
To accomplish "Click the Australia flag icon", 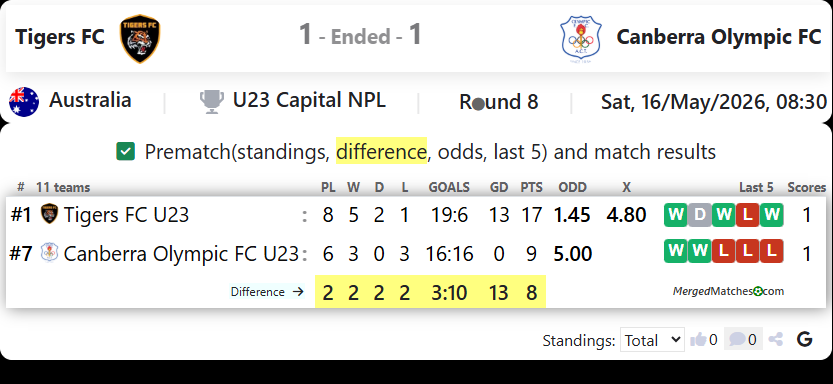I will tap(24, 102).
